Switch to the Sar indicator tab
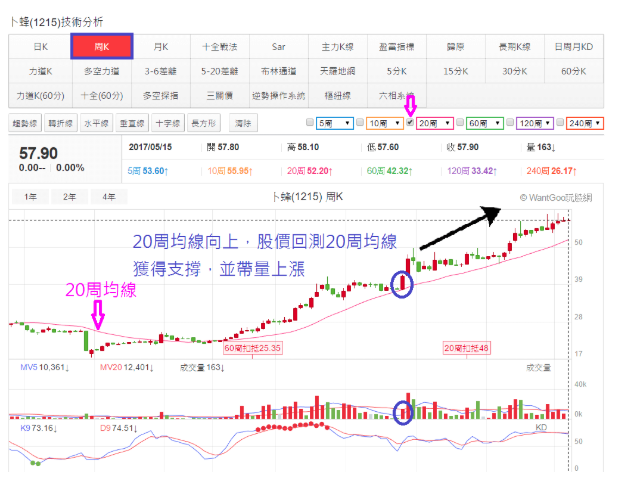 point(279,47)
